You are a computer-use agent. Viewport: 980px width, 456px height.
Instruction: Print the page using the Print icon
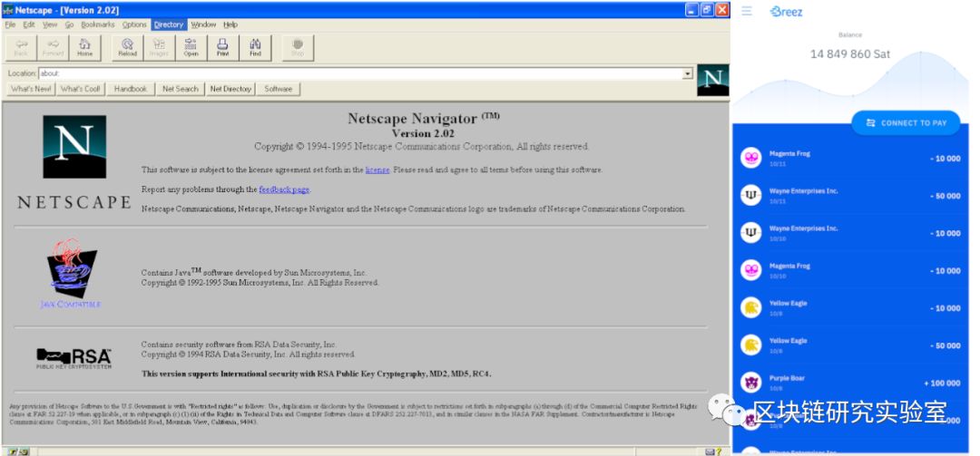(x=223, y=47)
